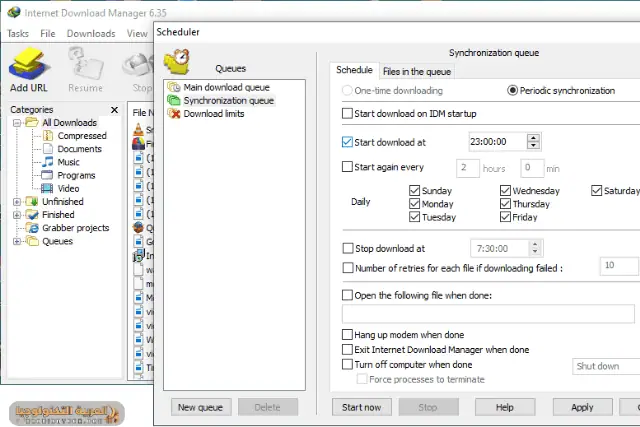Screen dimensions: 640x427
Task: Click the Download limits red X icon
Action: click(174, 113)
